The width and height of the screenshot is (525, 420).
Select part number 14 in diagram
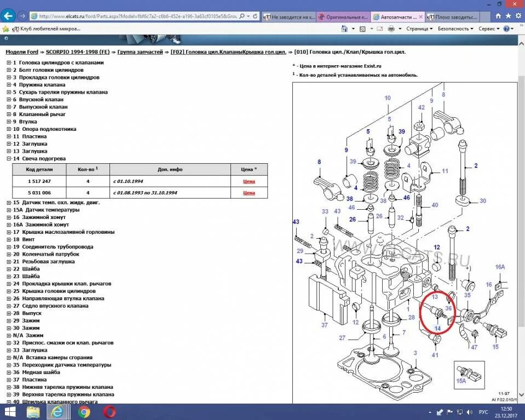click(437, 328)
